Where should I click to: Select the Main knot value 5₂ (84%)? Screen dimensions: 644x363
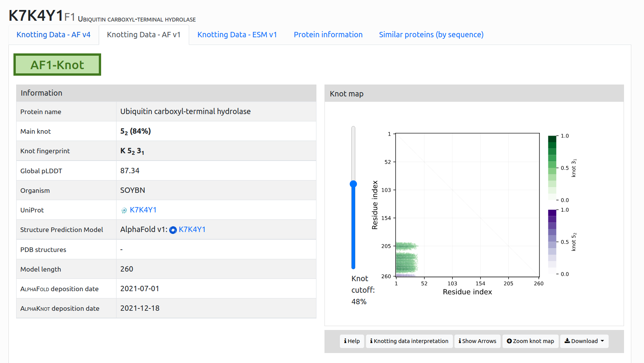[135, 131]
